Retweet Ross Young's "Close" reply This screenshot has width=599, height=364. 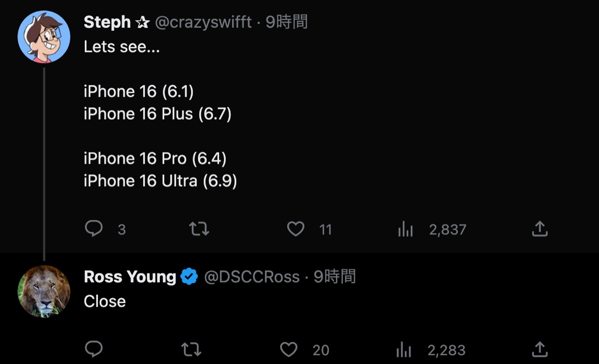(x=191, y=350)
